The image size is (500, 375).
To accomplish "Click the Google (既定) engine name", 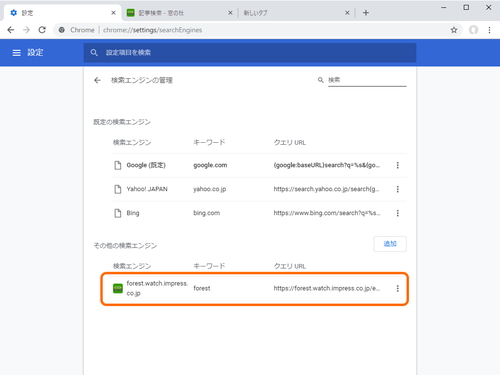I will coord(146,165).
